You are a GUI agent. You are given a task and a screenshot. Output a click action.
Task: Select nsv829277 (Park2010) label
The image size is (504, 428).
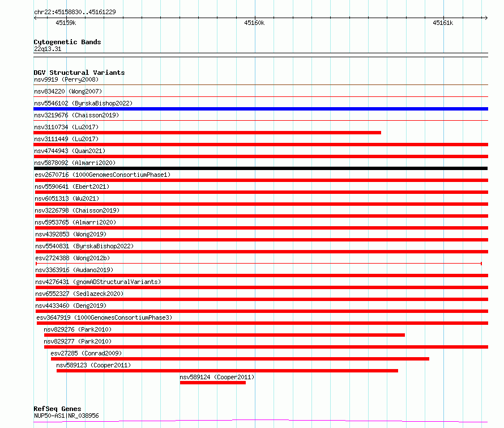click(x=78, y=341)
